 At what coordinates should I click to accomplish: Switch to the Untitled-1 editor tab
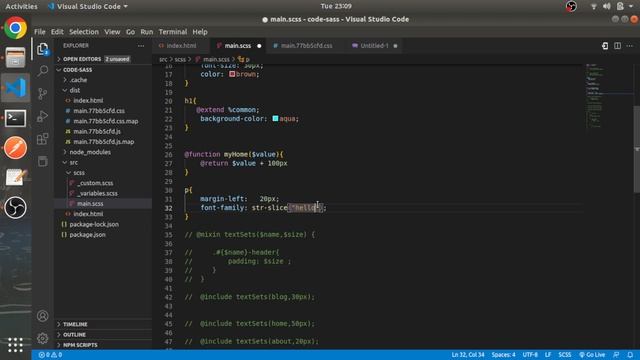click(374, 46)
